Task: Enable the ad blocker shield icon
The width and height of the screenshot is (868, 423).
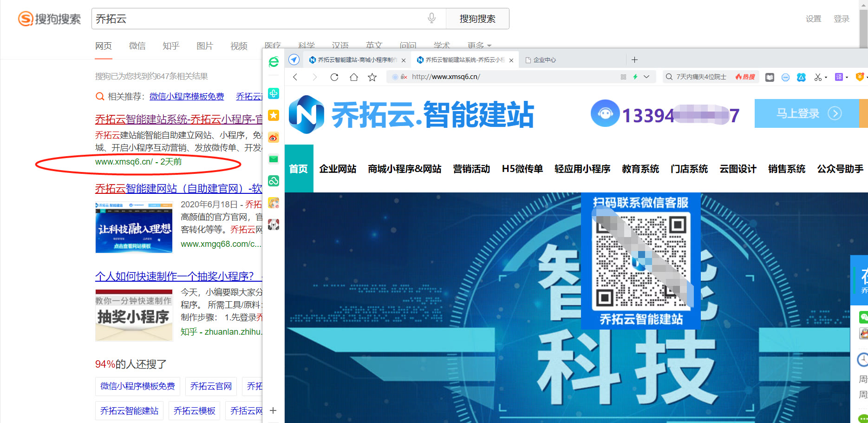Action: [785, 77]
